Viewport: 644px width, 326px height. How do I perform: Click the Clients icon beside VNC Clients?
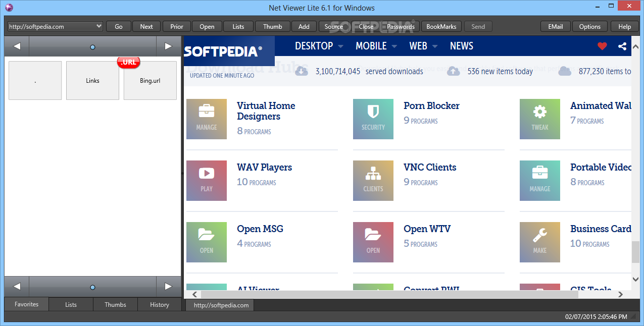tap(373, 181)
